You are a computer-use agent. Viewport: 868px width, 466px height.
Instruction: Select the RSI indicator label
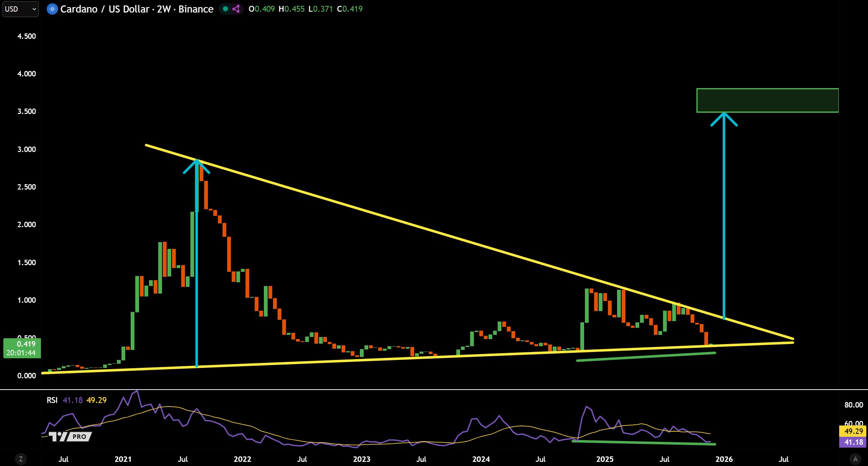click(x=53, y=400)
